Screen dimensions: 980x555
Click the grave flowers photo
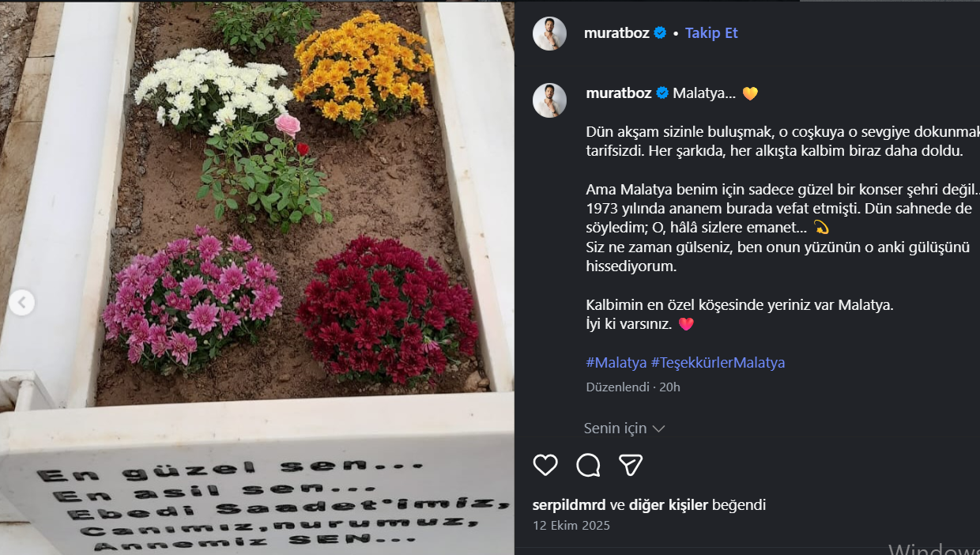pos(257,277)
